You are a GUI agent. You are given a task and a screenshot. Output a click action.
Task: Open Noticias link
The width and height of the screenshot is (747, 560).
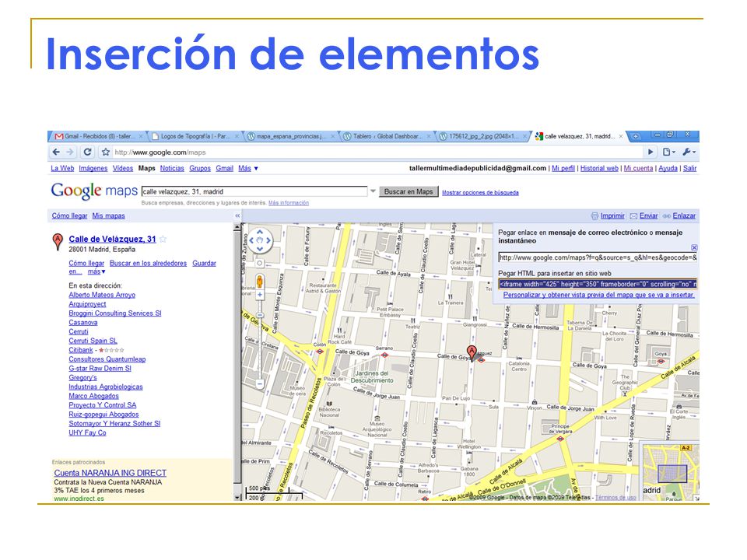[x=172, y=169]
